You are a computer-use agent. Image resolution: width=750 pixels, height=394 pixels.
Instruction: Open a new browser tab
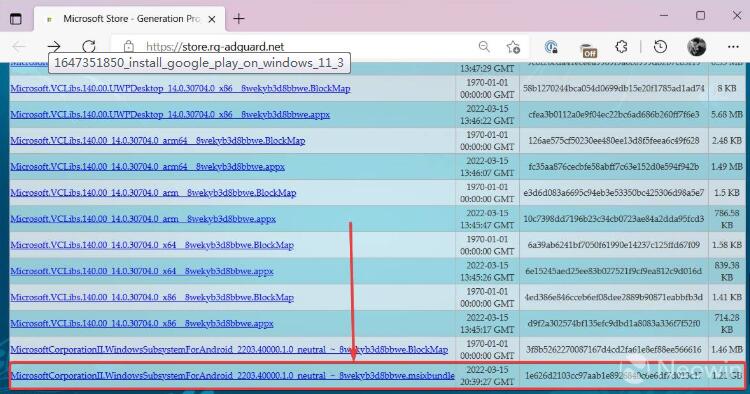pyautogui.click(x=239, y=19)
